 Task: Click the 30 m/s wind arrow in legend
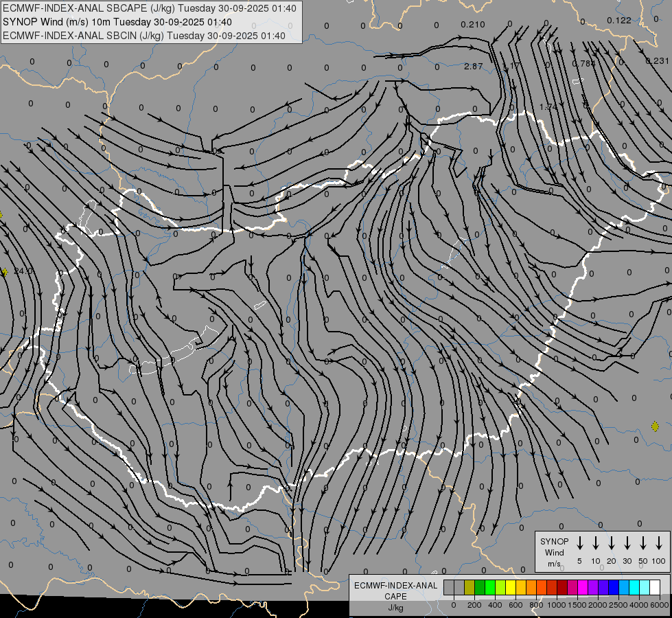point(627,543)
